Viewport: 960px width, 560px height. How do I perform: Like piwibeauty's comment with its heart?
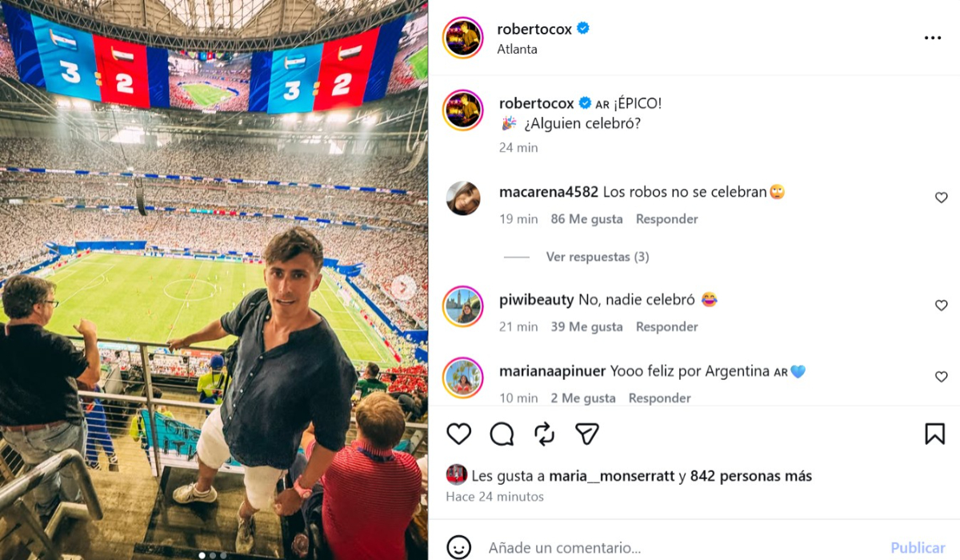click(x=942, y=306)
